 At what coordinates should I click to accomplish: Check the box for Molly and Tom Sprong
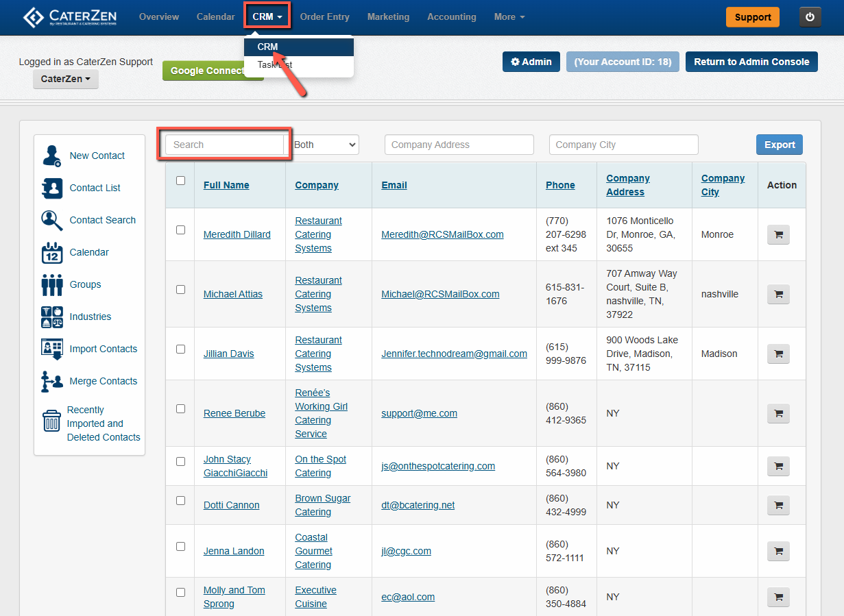180,593
